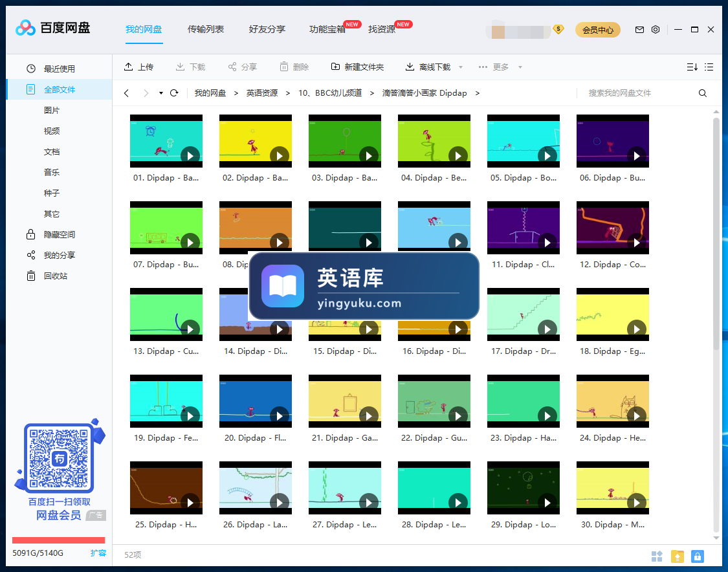The height and width of the screenshot is (572, 728).
Task: Focus the 搜索我的网盘文件 search field
Action: [636, 93]
